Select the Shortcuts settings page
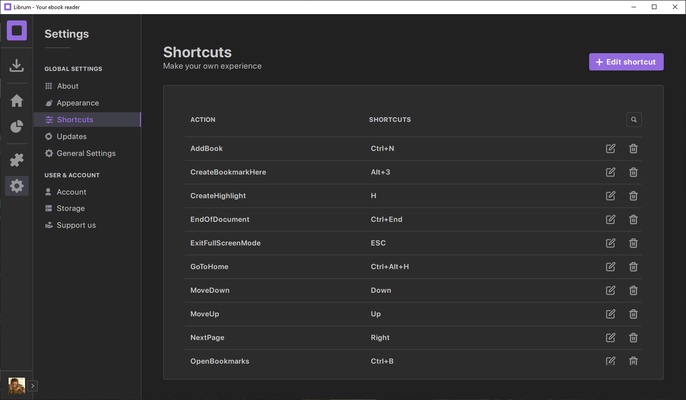 [x=87, y=119]
